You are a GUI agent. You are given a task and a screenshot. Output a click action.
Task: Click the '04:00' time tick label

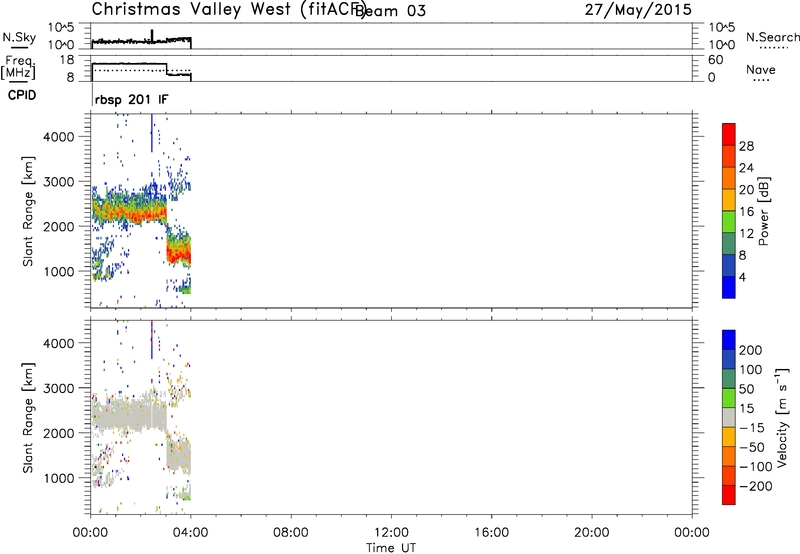point(190,533)
